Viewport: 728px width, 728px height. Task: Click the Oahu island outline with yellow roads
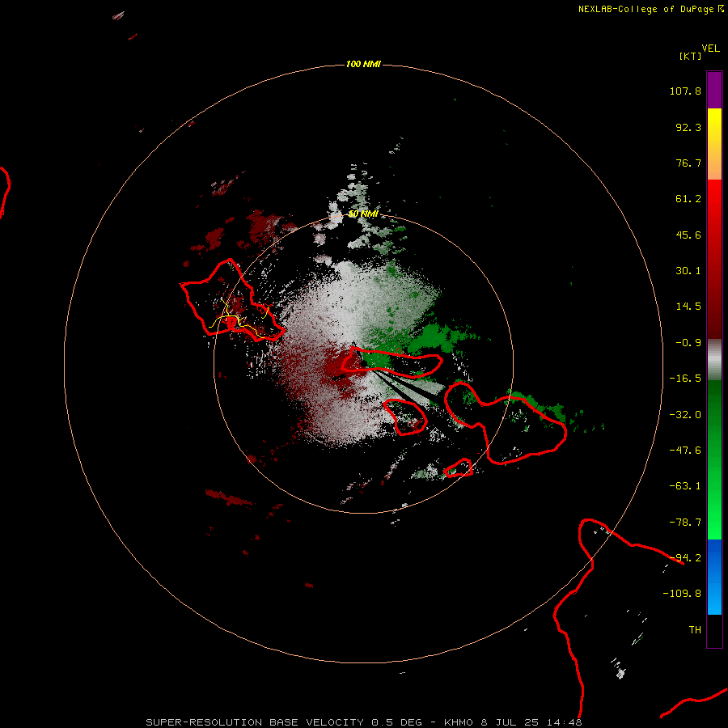click(x=232, y=301)
